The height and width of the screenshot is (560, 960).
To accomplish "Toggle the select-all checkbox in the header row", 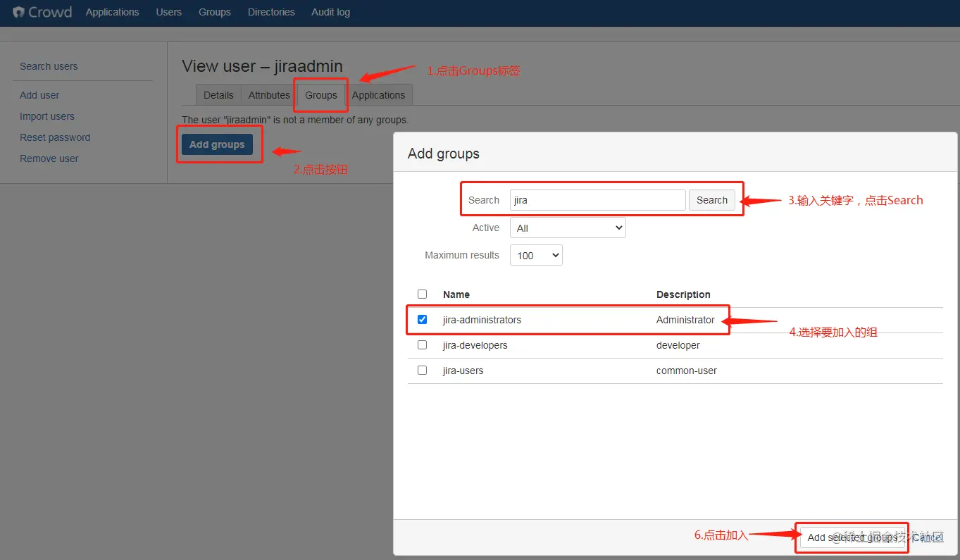I will (x=423, y=294).
